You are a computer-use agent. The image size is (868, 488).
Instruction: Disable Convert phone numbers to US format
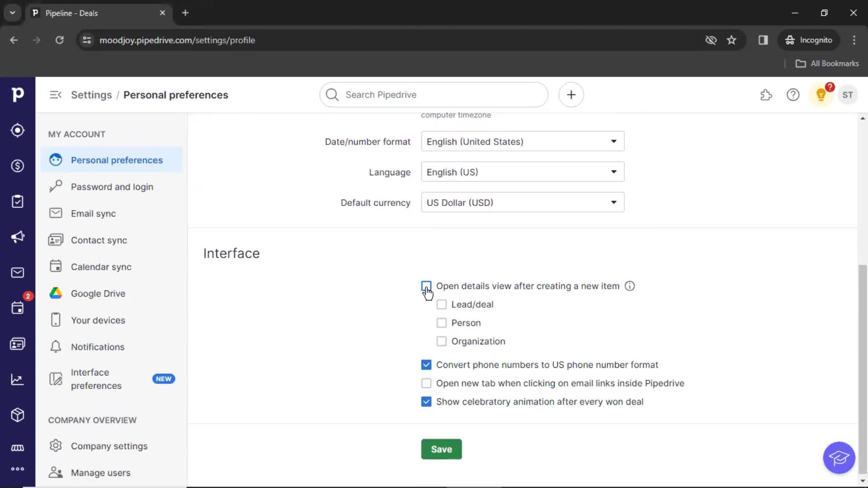tap(426, 365)
